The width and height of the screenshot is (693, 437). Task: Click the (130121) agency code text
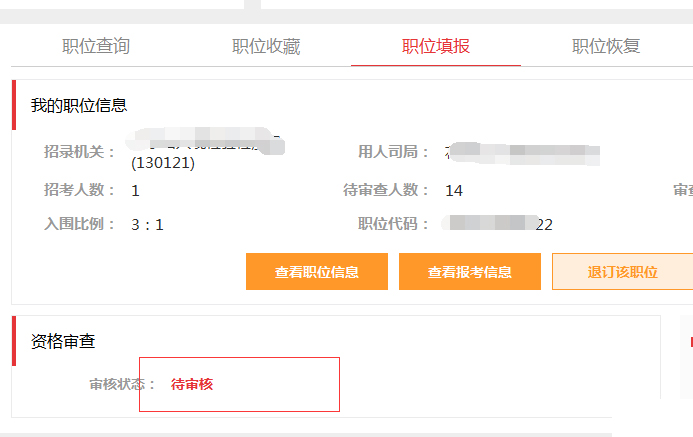[163, 163]
